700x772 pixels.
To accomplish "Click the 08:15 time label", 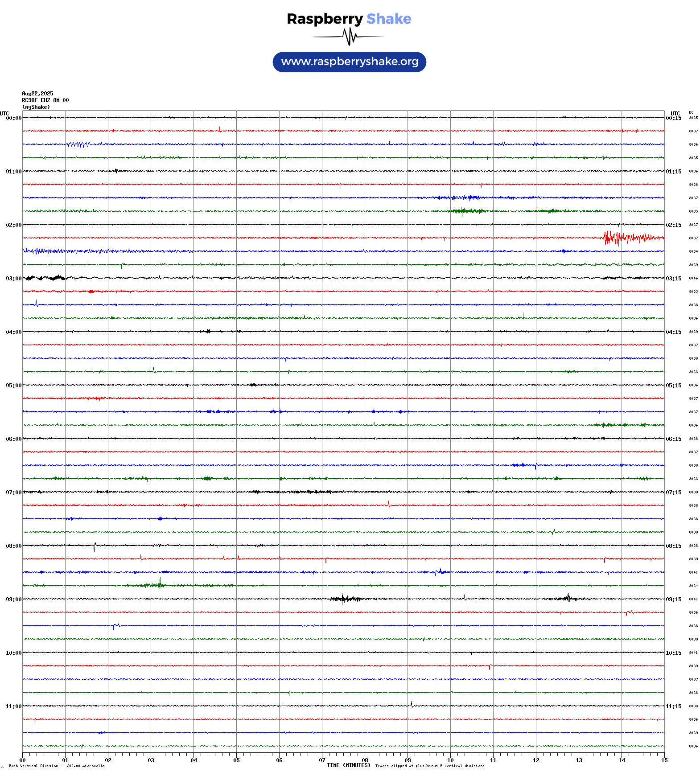I will tap(674, 546).
